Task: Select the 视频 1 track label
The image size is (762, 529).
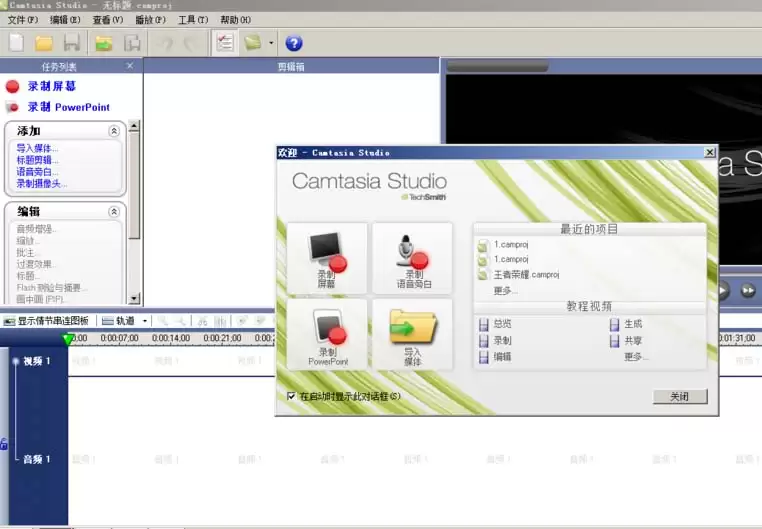Action: (37, 361)
